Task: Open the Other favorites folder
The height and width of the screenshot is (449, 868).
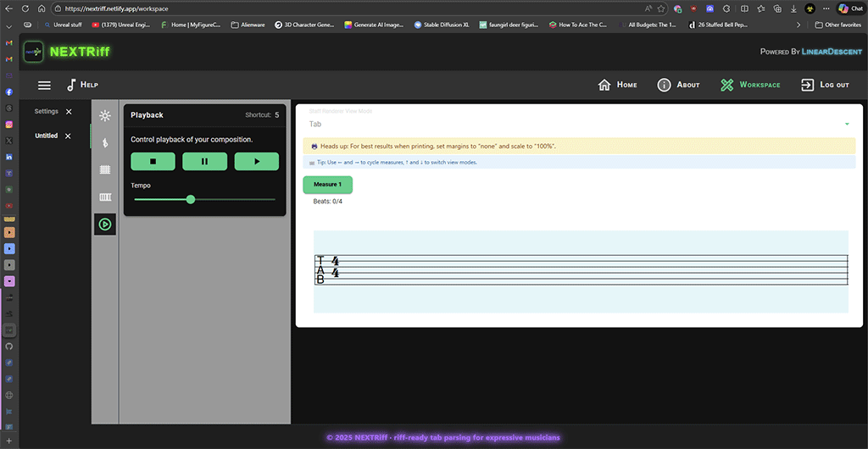Action: tap(837, 25)
